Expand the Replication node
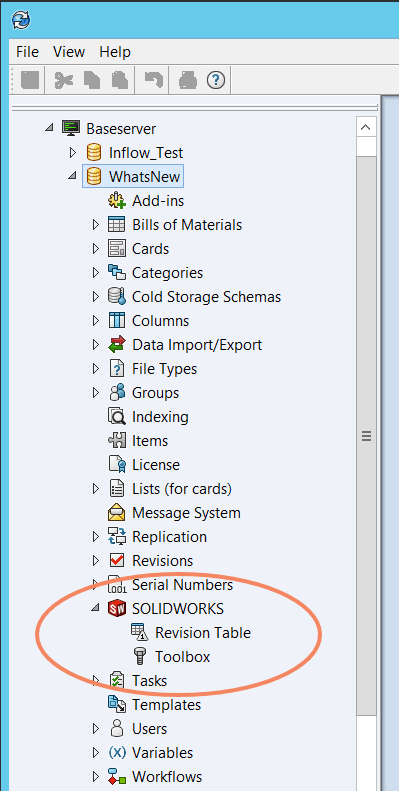The height and width of the screenshot is (791, 399). [x=96, y=537]
